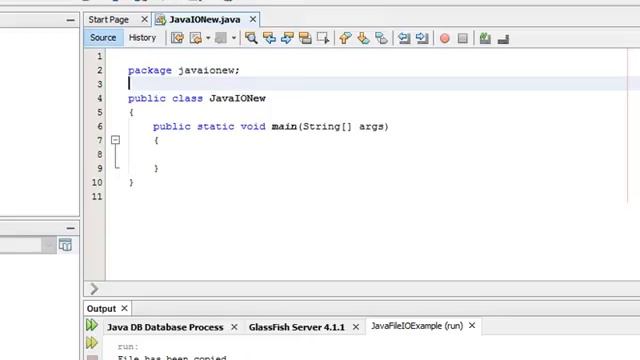Uncomment the selected code icon
The height and width of the screenshot is (360, 640).
(503, 39)
